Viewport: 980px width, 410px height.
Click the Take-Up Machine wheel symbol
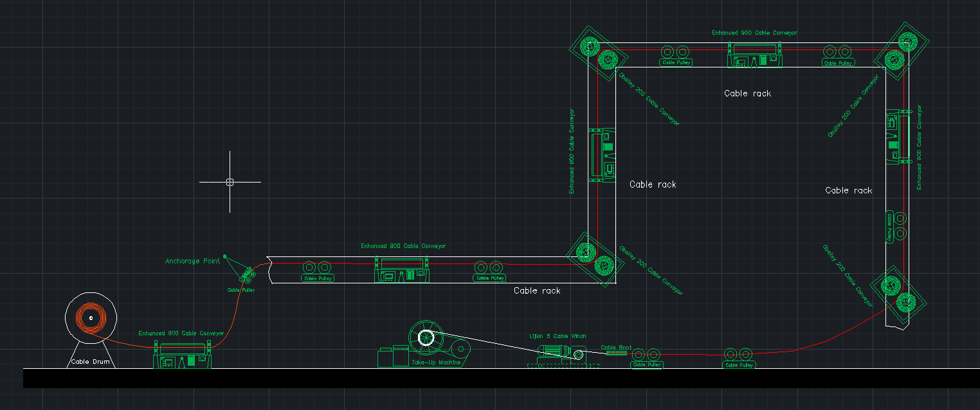coord(426,337)
